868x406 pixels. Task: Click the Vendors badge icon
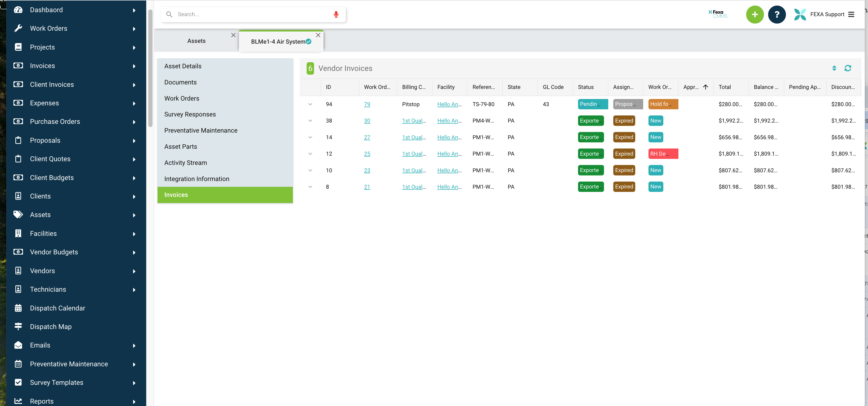coord(18,270)
